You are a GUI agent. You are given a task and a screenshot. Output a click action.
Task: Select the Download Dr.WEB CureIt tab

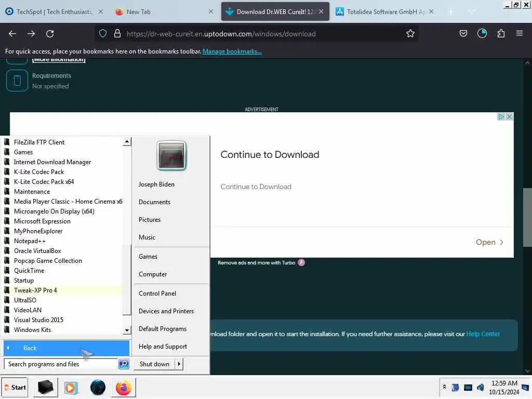[275, 11]
